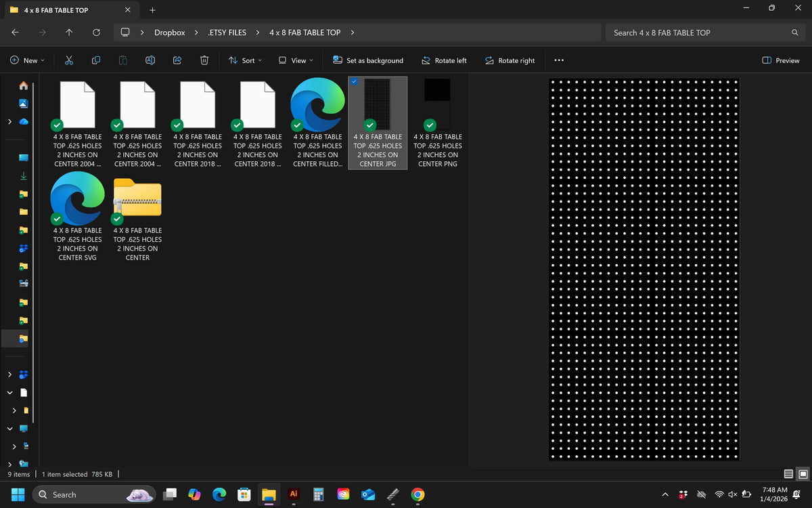Expand chevron after 4 x 8 FAB TABLE TOP breadcrumb
This screenshot has height=508, width=812.
pyautogui.click(x=353, y=33)
